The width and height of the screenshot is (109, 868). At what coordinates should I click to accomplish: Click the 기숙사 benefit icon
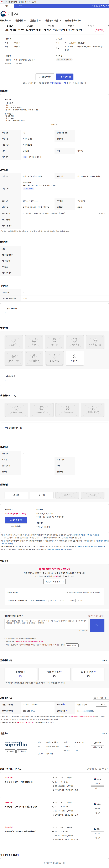pyautogui.click(x=34, y=342)
